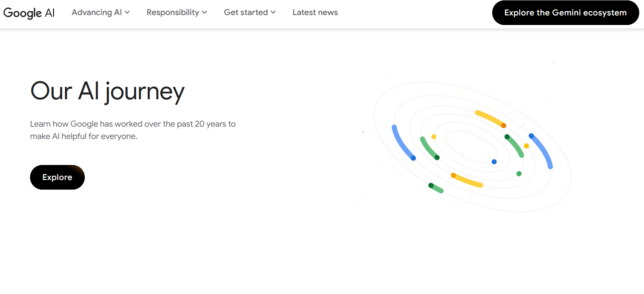644x294 pixels.
Task: Open the Get started menu
Action: pos(250,12)
